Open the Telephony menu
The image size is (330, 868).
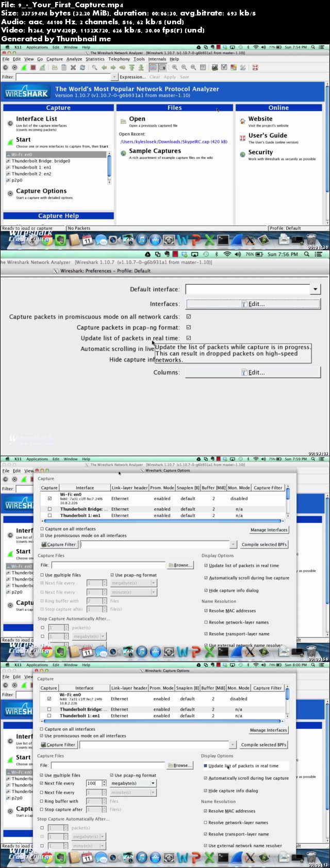(119, 59)
